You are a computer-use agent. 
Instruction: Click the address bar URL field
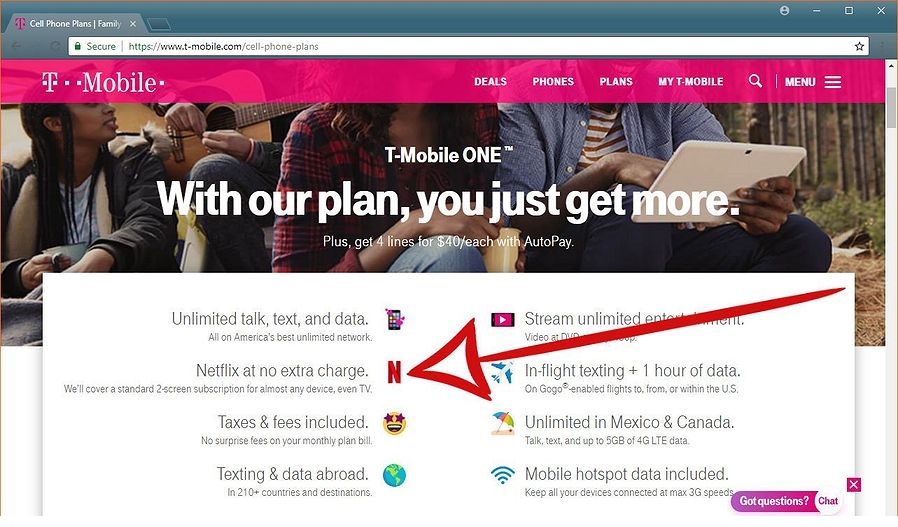tap(468, 46)
